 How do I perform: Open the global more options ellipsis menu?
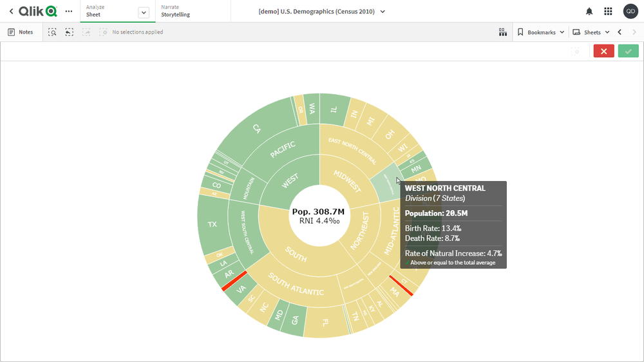pyautogui.click(x=69, y=11)
